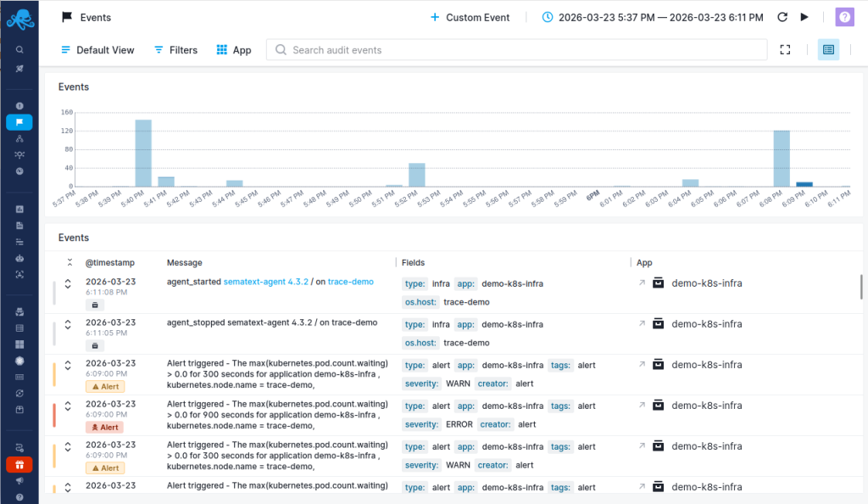Click the Sematext octopus logo

pyautogui.click(x=19, y=19)
